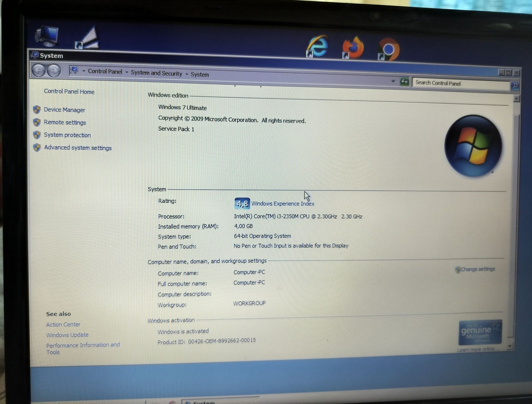Open Performance Information and Tools
532x404 pixels.
click(x=83, y=348)
